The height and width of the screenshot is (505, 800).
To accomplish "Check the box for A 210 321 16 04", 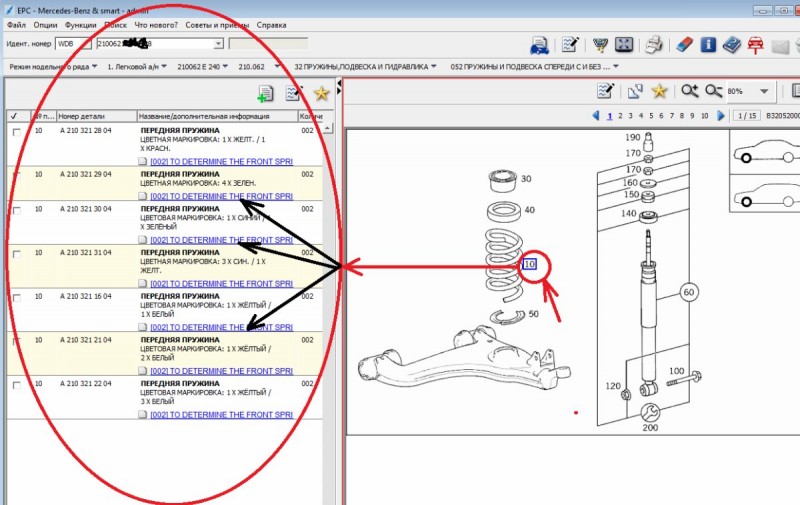I will tap(16, 298).
